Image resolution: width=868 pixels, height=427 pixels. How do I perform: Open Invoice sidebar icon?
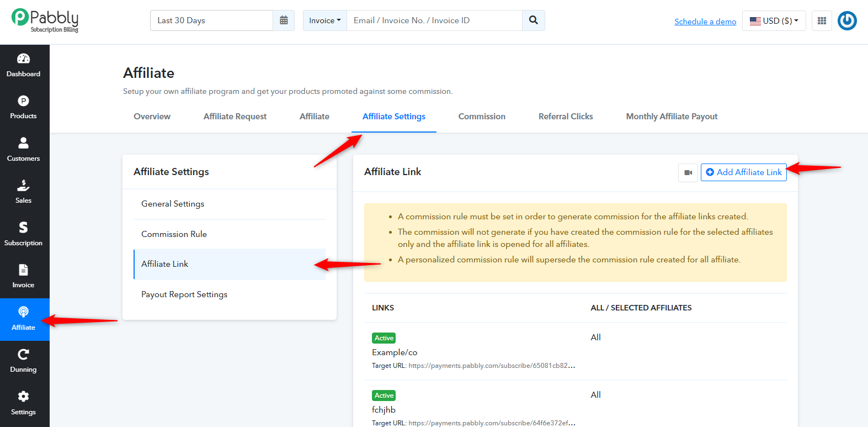pos(23,270)
